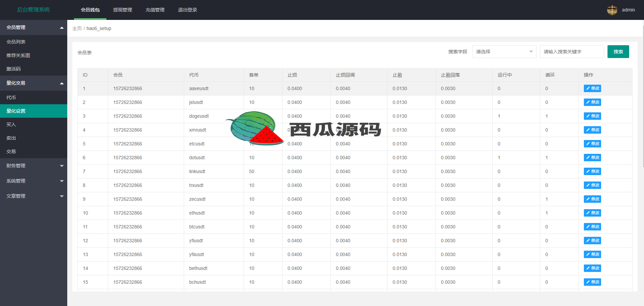Open 代币 in the sidebar
The image size is (644, 306).
click(33, 98)
